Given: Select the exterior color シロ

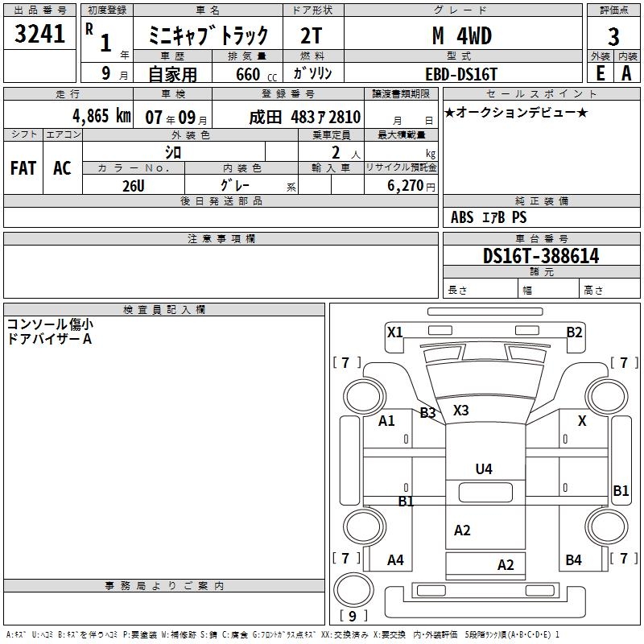Looking at the screenshot, I should tap(173, 152).
